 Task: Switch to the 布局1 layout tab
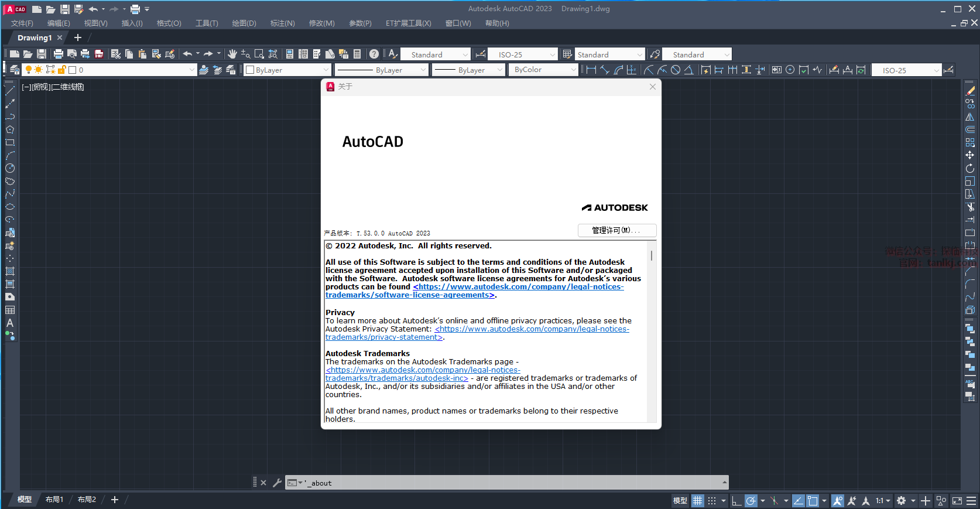pos(54,500)
